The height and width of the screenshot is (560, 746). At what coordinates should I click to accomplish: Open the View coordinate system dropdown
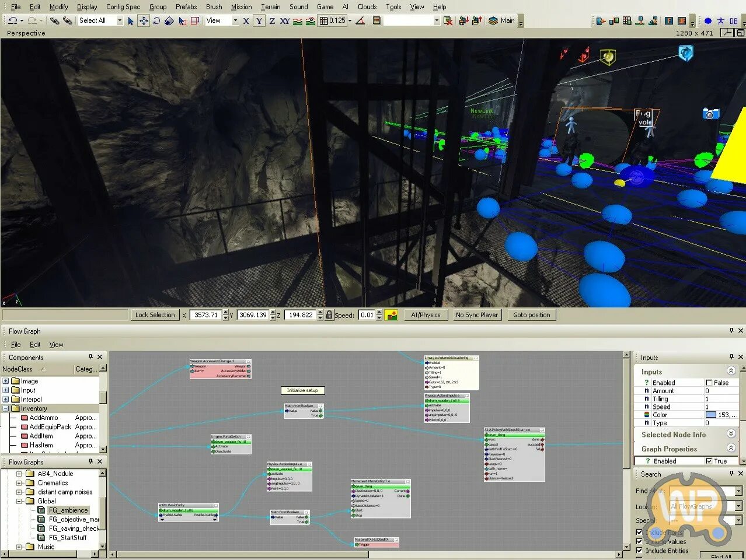(235, 20)
